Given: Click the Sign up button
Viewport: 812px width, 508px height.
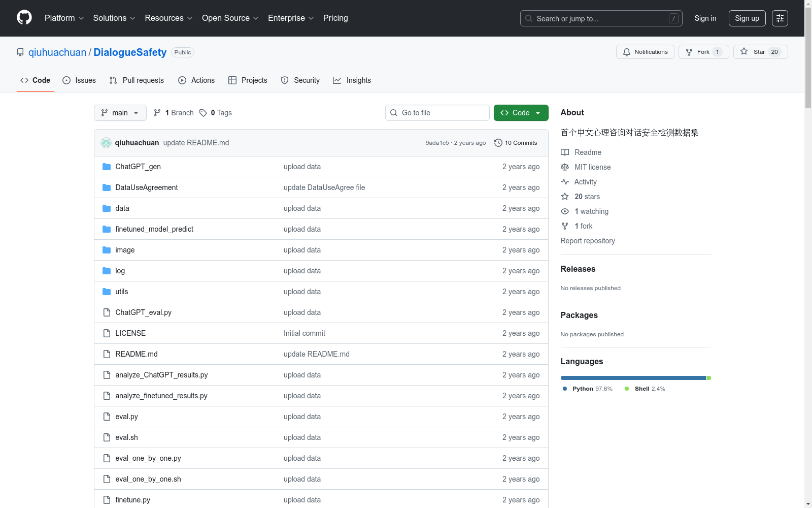Looking at the screenshot, I should click(x=747, y=18).
